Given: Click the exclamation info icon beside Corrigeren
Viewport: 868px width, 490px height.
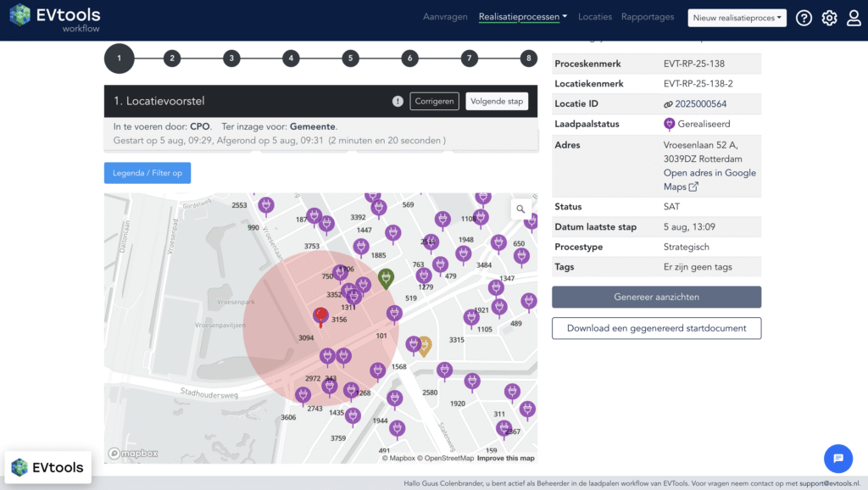Looking at the screenshot, I should click(x=398, y=101).
